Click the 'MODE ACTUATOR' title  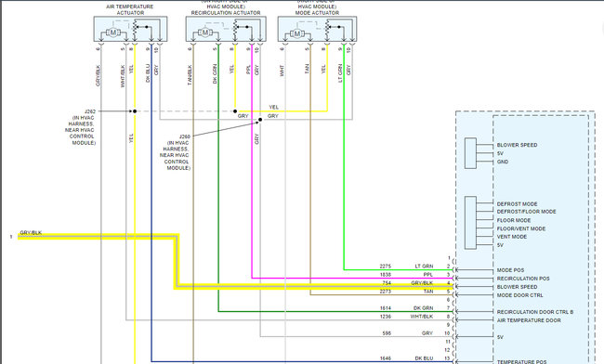click(317, 13)
